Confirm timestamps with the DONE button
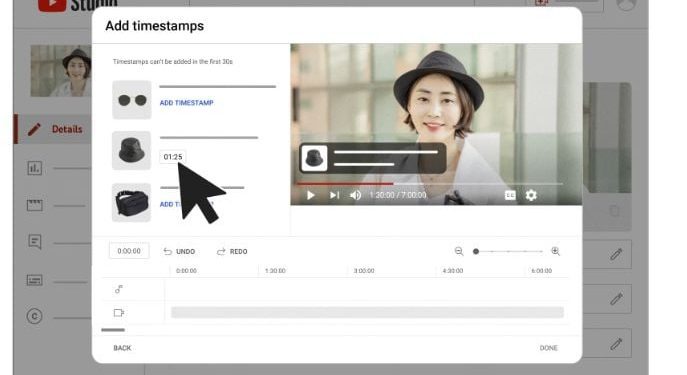 pos(549,348)
